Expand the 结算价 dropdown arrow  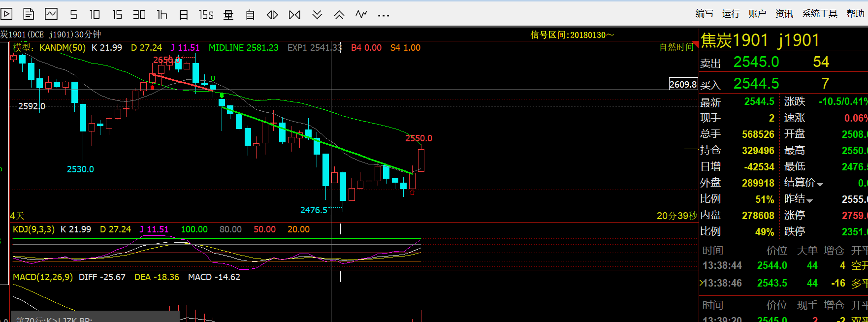(x=820, y=184)
